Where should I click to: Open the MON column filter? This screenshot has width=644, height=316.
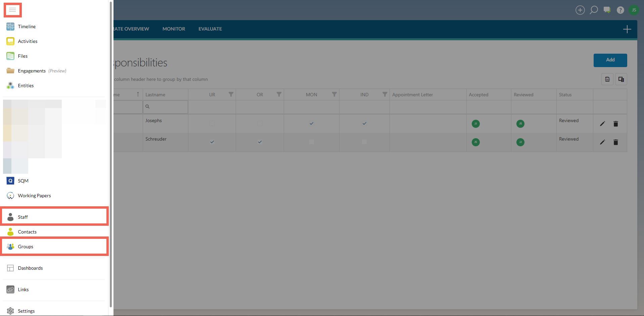tap(334, 95)
